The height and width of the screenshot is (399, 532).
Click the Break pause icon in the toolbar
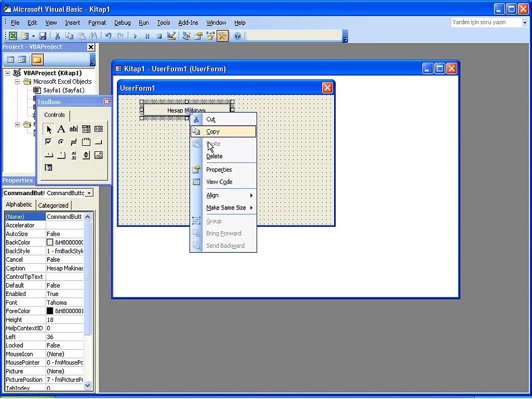click(147, 36)
